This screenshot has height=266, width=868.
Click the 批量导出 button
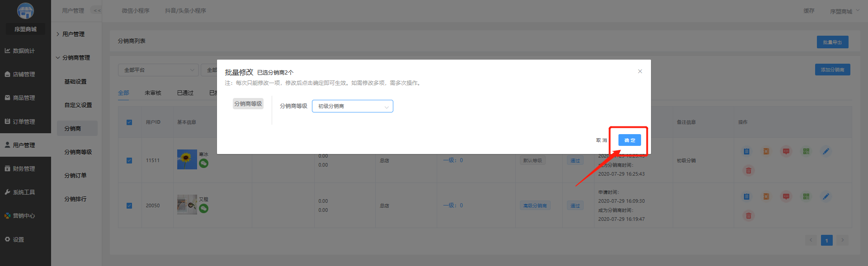(832, 42)
